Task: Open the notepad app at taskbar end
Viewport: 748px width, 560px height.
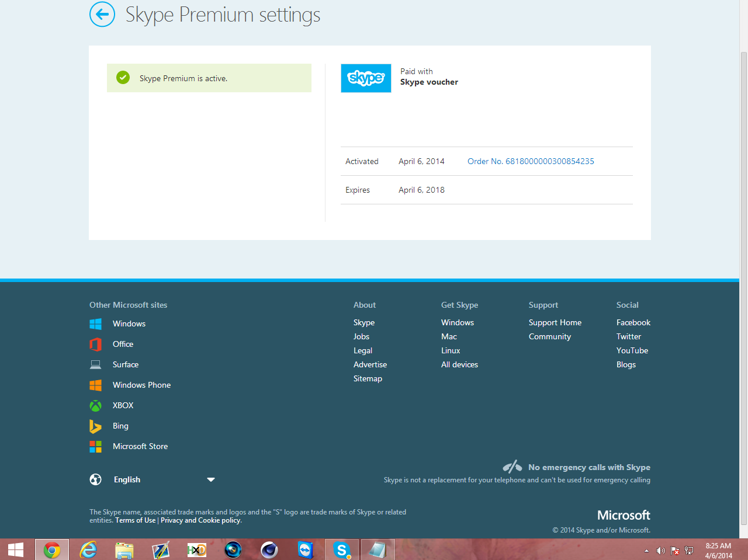Action: tap(378, 549)
